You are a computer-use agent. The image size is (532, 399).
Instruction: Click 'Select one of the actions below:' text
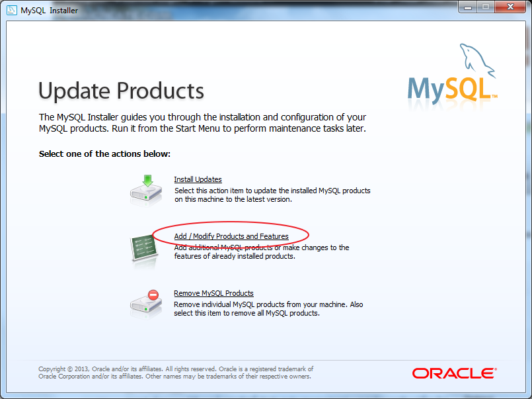[104, 154]
